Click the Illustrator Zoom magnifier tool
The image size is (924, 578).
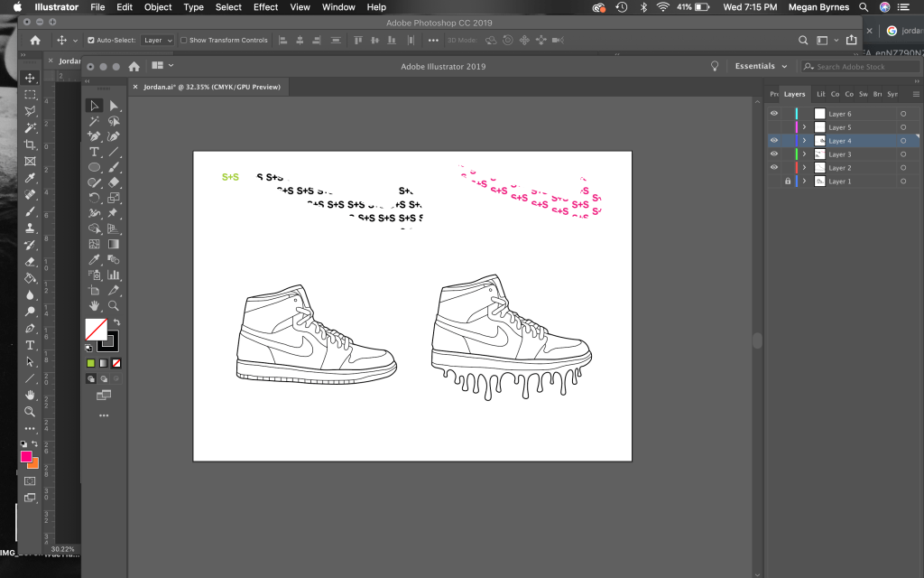(114, 306)
